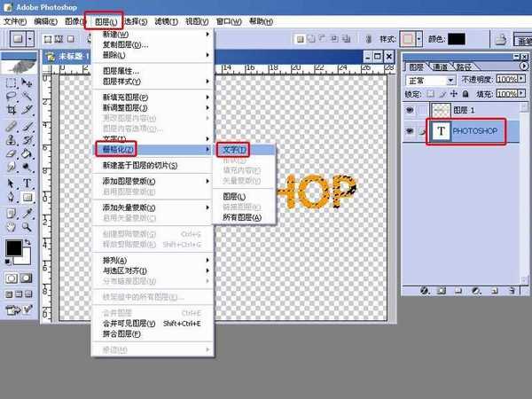Screen dimensions: 532x399
Task: Open 文件(F) menu
Action: pyautogui.click(x=15, y=21)
